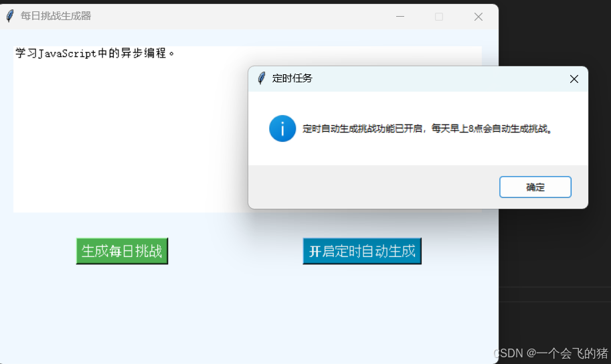Select the text 学习JavaScript中的异步编程。

tap(94, 53)
